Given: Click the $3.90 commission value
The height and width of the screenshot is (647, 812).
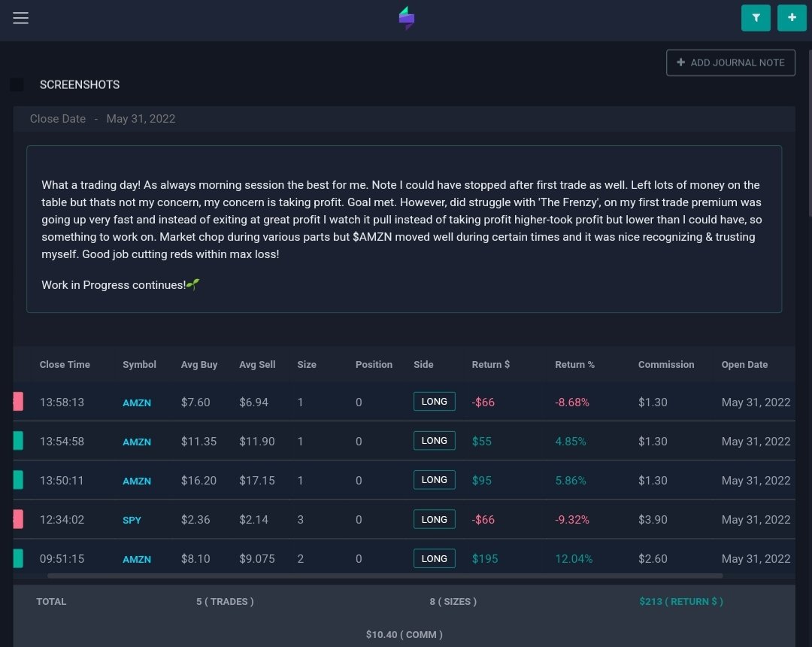Looking at the screenshot, I should click(653, 520).
